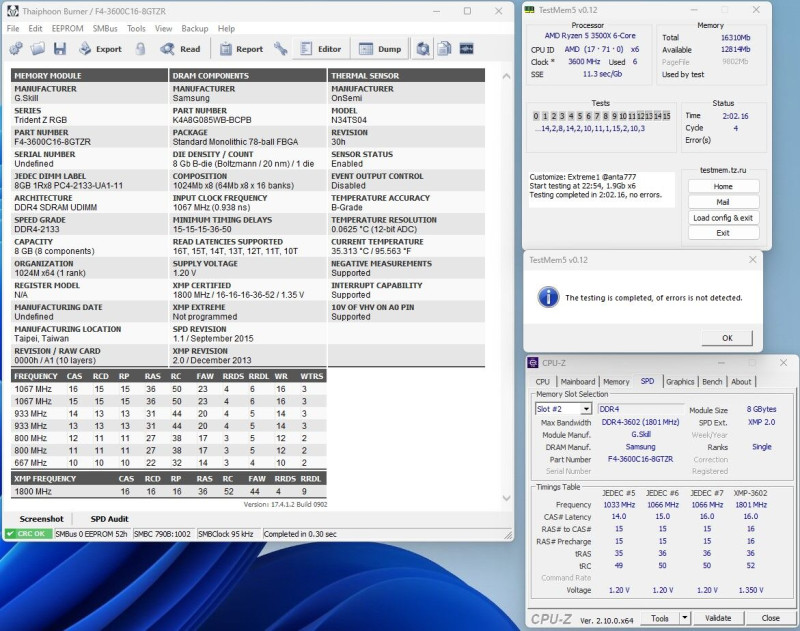800x631 pixels.
Task: Switch to the Mainboard tab in CPU-Z
Action: click(x=577, y=381)
